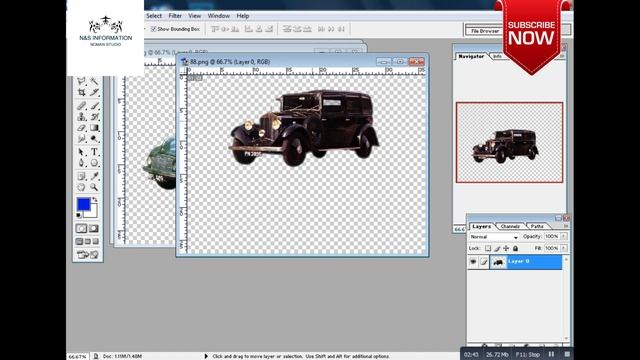Viewport: 640px width, 360px height.
Task: Open the Normal blend mode dropdown
Action: coord(494,237)
